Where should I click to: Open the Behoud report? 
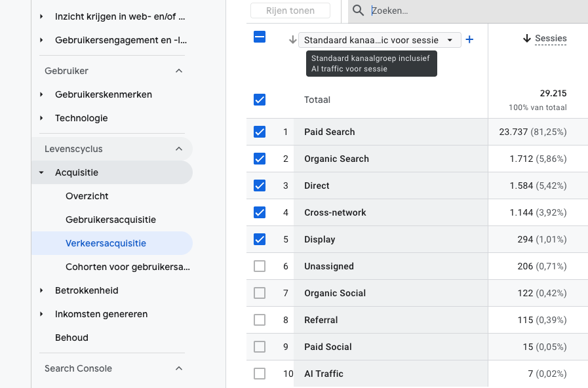click(x=71, y=338)
